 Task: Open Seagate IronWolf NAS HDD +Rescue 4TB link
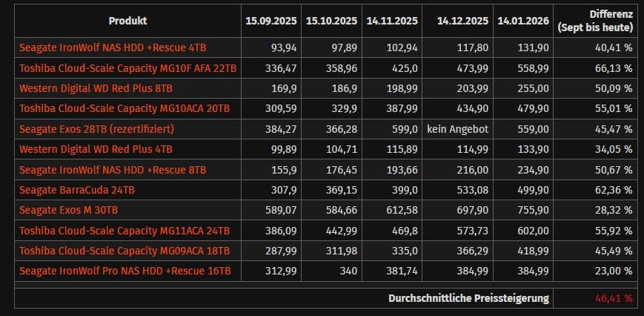[113, 48]
